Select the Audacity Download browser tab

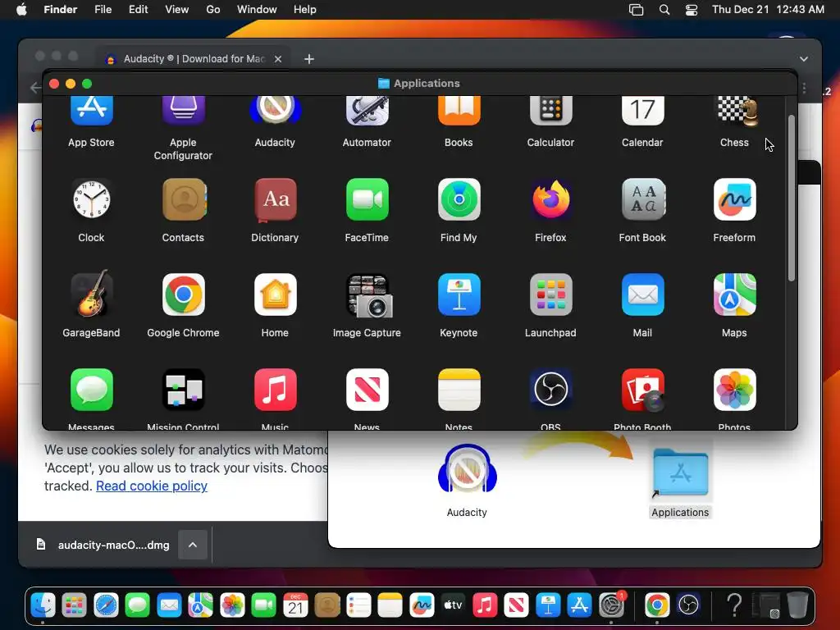194,58
